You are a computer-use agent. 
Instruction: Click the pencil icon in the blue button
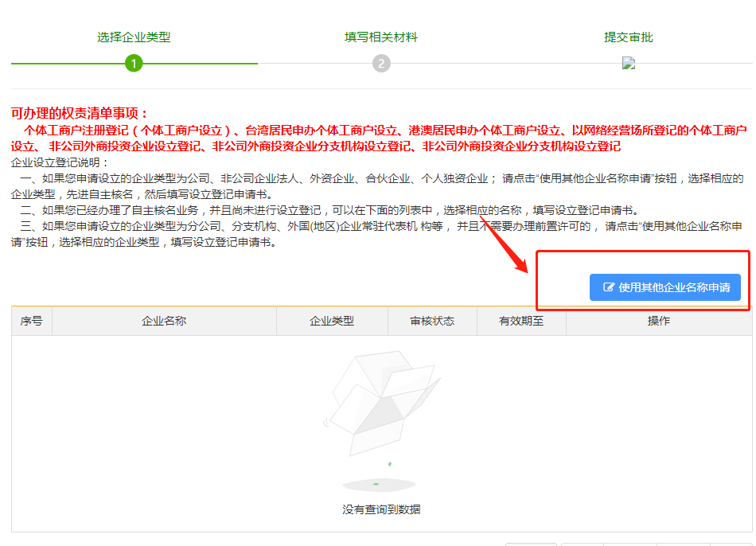[x=610, y=287]
